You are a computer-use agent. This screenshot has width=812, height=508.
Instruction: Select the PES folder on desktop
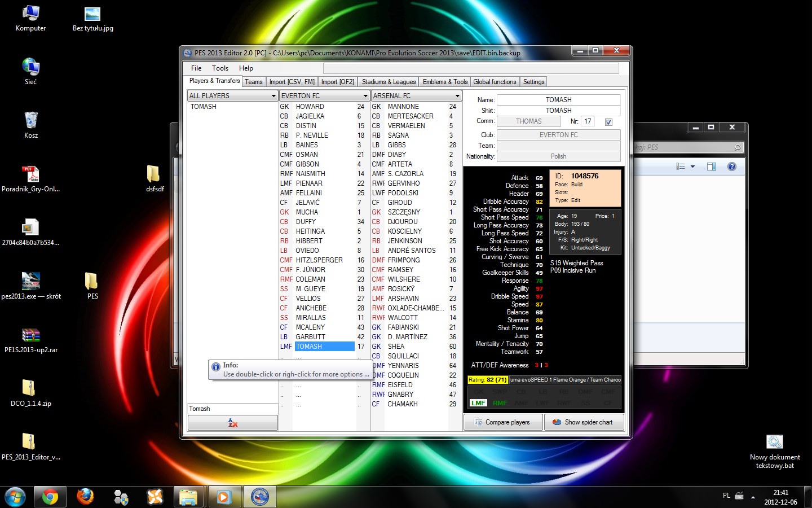[92, 286]
